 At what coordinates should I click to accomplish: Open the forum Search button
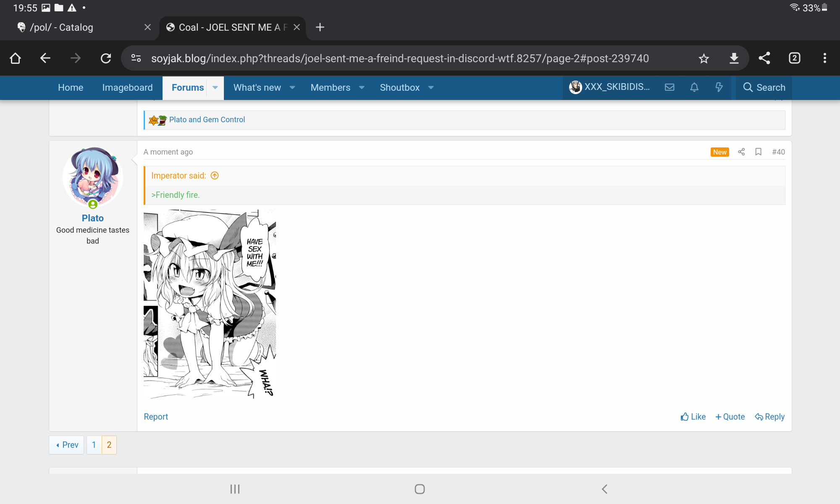(764, 87)
